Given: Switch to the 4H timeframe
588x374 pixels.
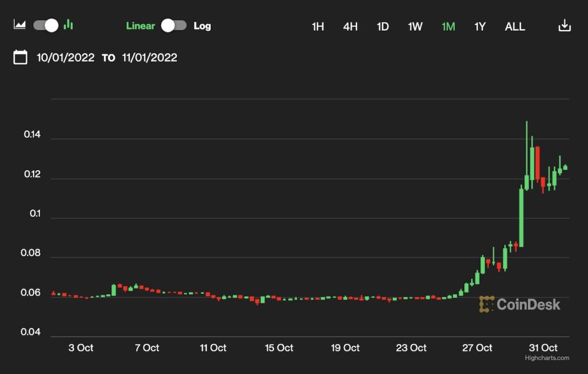Looking at the screenshot, I should pyautogui.click(x=350, y=26).
